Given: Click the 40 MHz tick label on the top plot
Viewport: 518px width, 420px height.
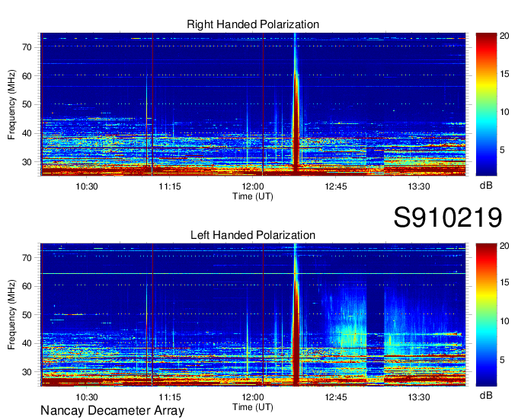Looking at the screenshot, I should (x=27, y=134).
